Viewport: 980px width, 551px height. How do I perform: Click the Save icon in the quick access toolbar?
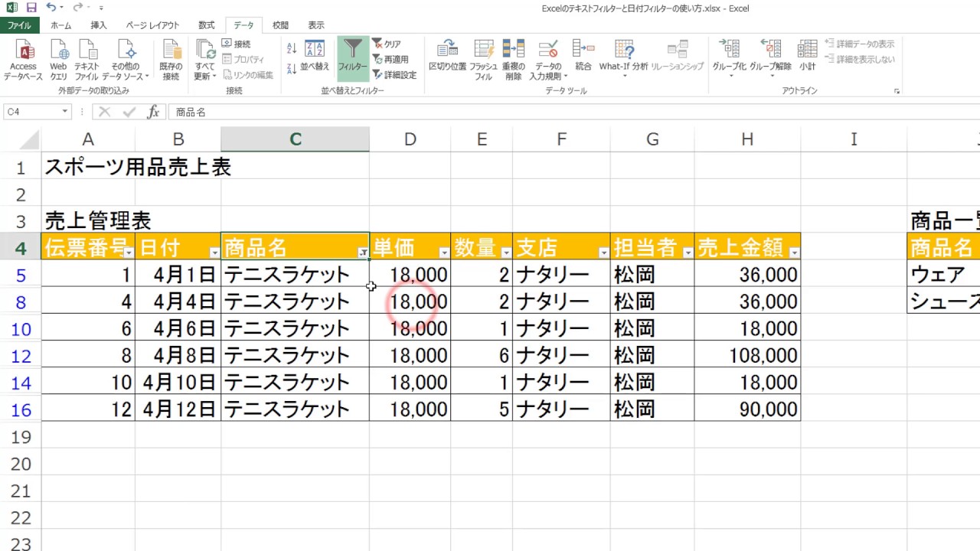[31, 8]
